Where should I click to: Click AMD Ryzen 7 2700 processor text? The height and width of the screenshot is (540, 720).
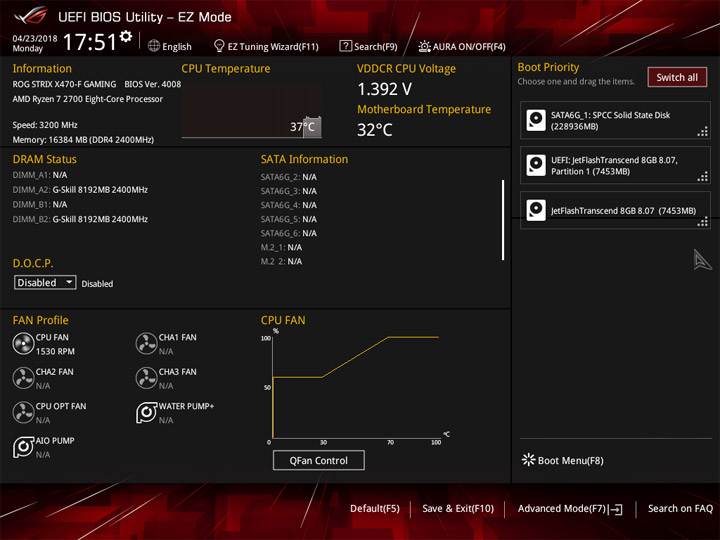(x=88, y=99)
